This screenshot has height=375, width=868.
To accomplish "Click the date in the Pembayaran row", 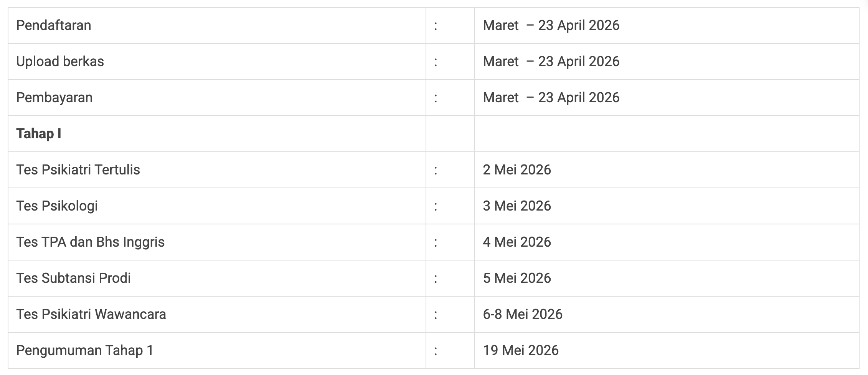I will pos(551,98).
